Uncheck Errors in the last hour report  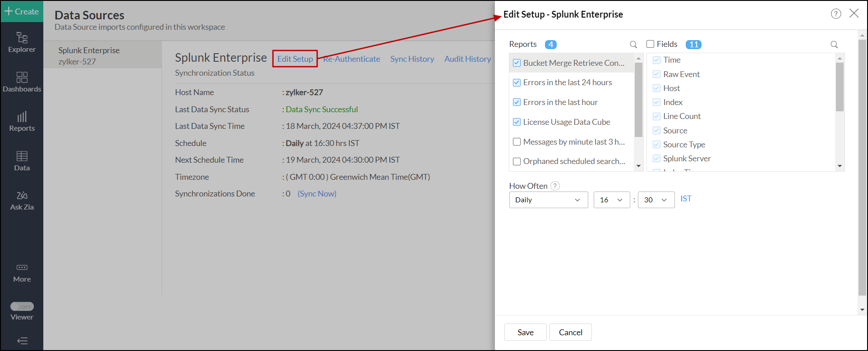(x=517, y=102)
